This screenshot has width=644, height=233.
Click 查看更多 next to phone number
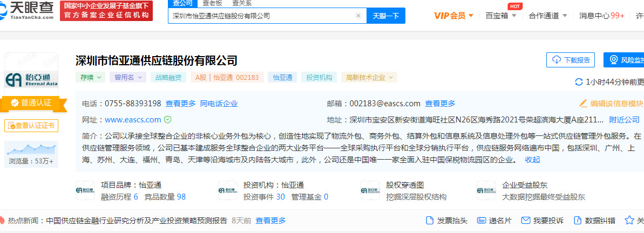(x=180, y=104)
